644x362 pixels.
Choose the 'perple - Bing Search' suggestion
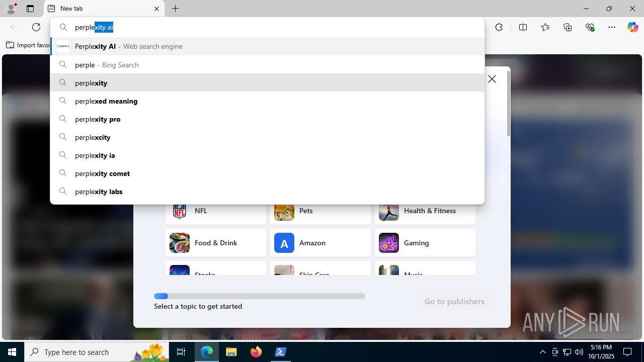[x=267, y=65]
